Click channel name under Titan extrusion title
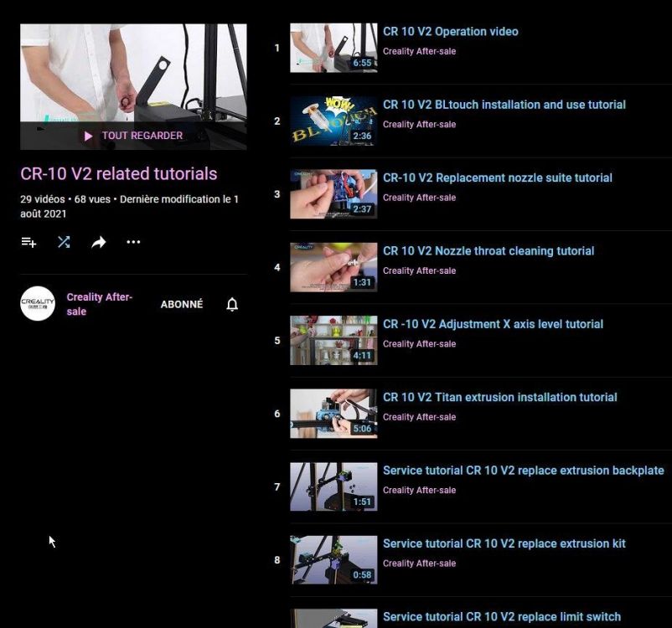Viewport: 672px width, 628px height. pos(419,417)
